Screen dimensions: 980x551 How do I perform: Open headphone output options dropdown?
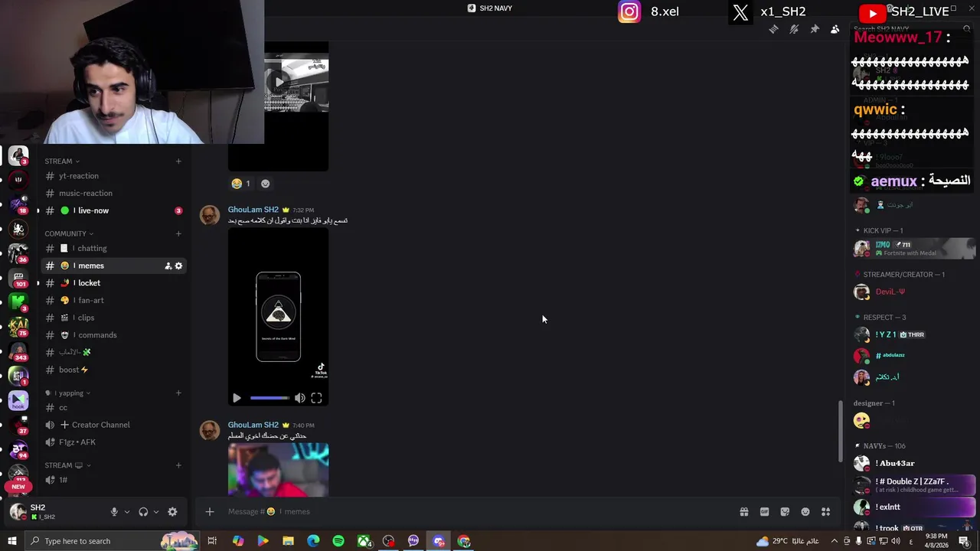click(155, 512)
